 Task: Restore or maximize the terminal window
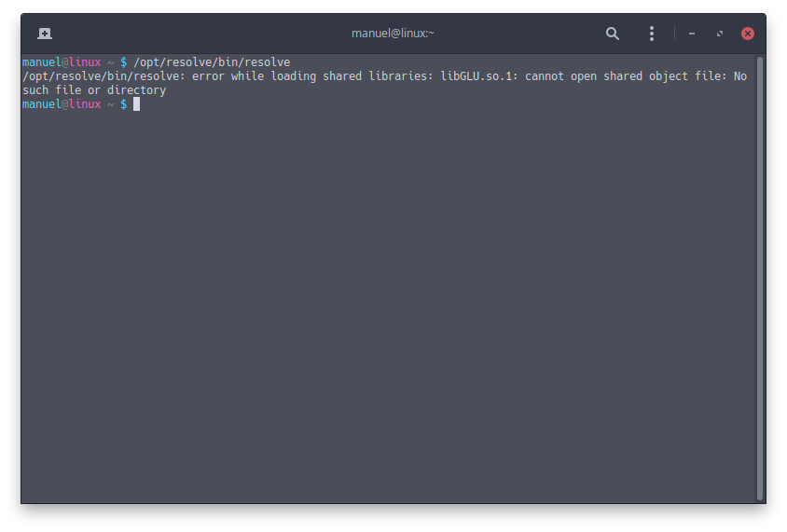point(720,34)
